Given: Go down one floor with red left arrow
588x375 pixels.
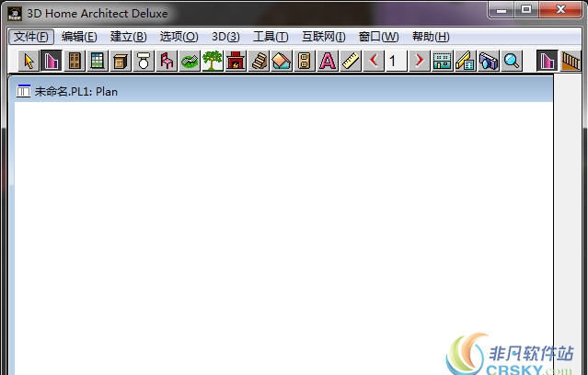Looking at the screenshot, I should (x=374, y=61).
